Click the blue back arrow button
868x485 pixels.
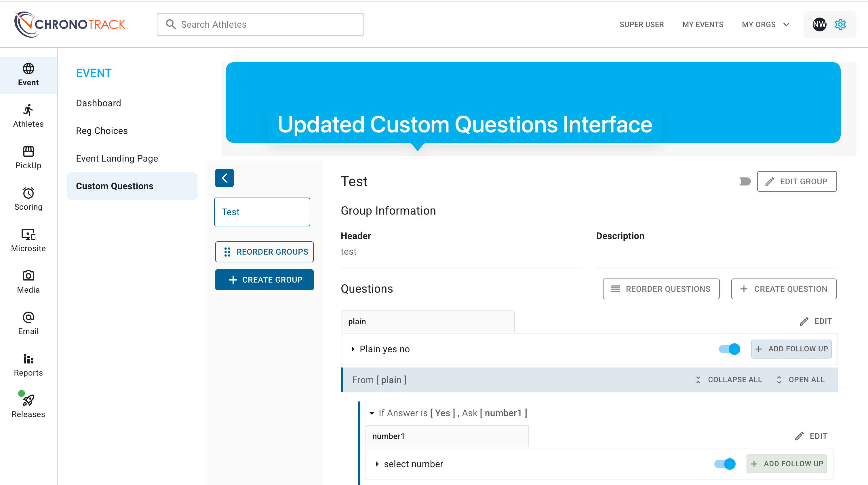tap(224, 178)
